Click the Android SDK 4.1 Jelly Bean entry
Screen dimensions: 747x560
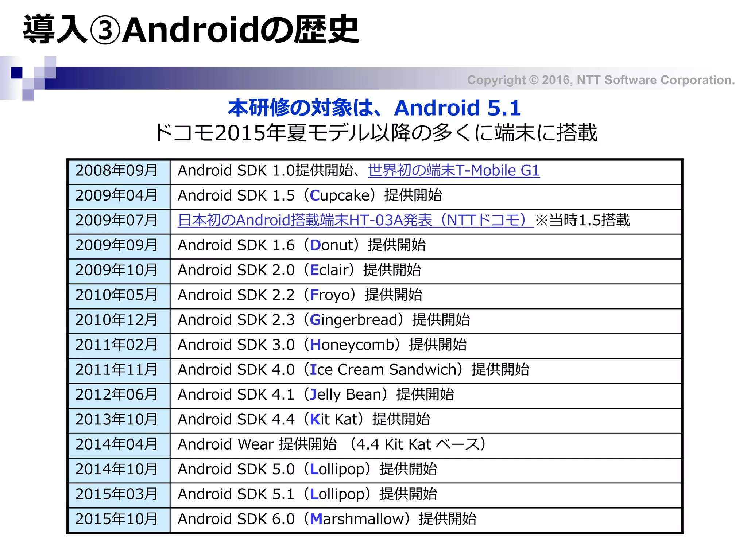(316, 394)
